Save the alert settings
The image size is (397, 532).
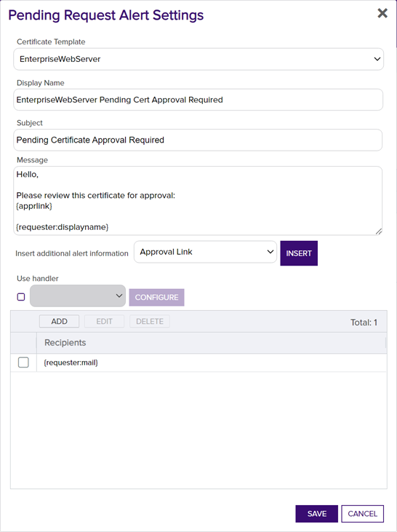(316, 514)
